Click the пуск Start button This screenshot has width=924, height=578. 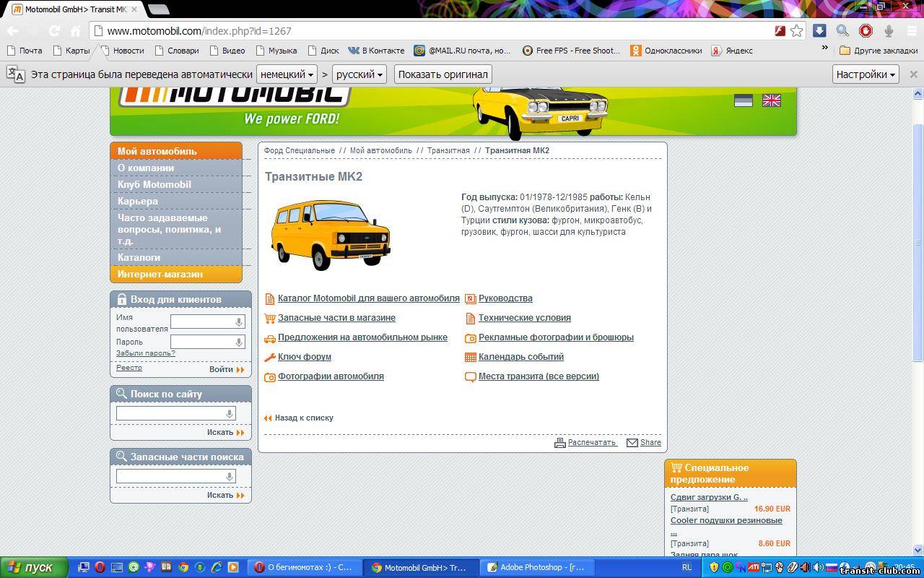coord(33,567)
